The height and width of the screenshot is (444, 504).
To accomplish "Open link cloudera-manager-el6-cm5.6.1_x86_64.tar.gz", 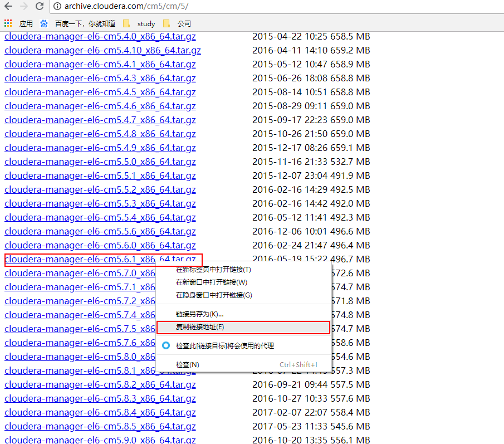I will click(100, 259).
